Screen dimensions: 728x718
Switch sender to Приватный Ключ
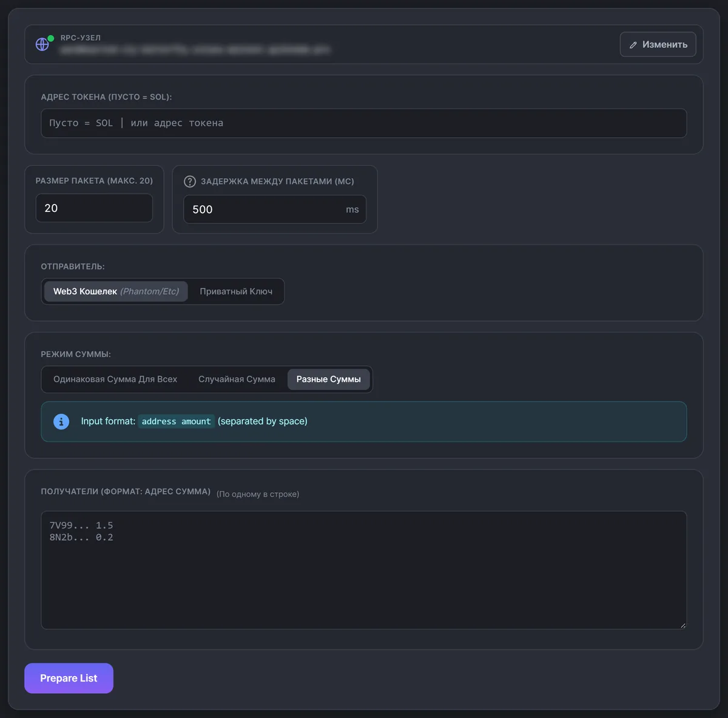click(236, 291)
